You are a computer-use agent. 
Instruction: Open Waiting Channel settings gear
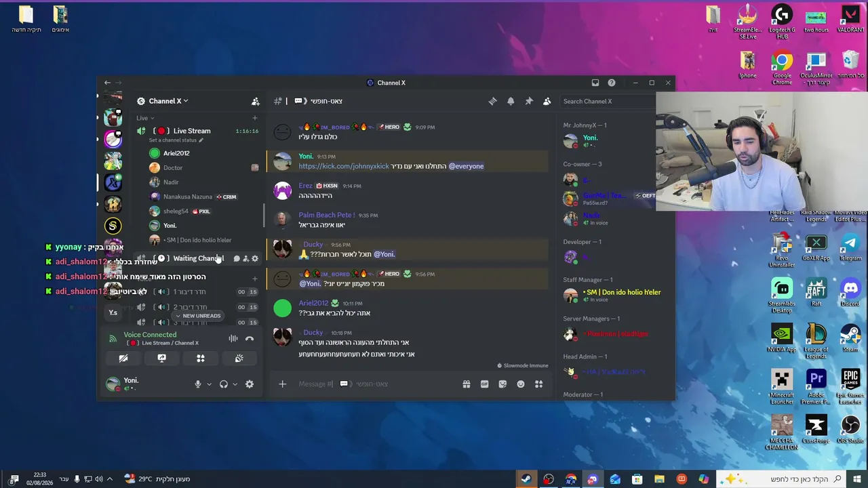[x=255, y=258]
